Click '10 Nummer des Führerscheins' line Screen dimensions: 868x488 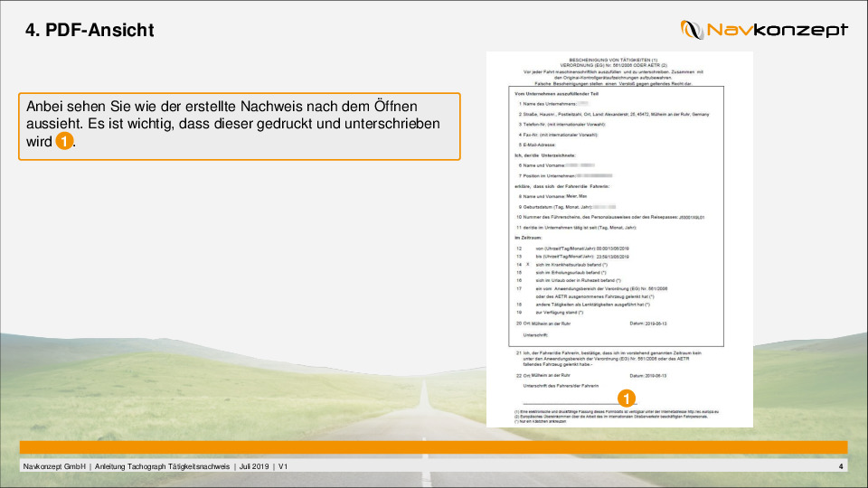click(x=610, y=218)
